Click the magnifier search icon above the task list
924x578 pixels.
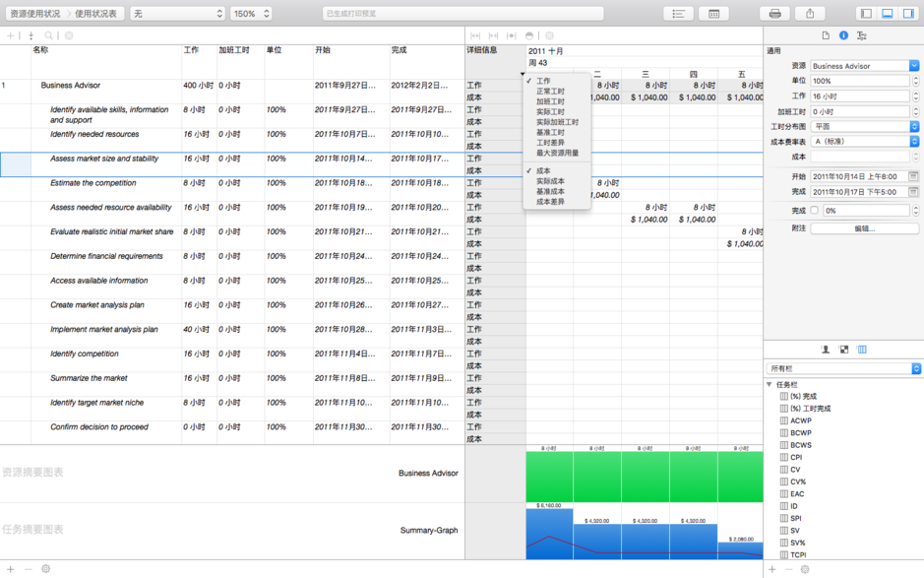point(48,33)
